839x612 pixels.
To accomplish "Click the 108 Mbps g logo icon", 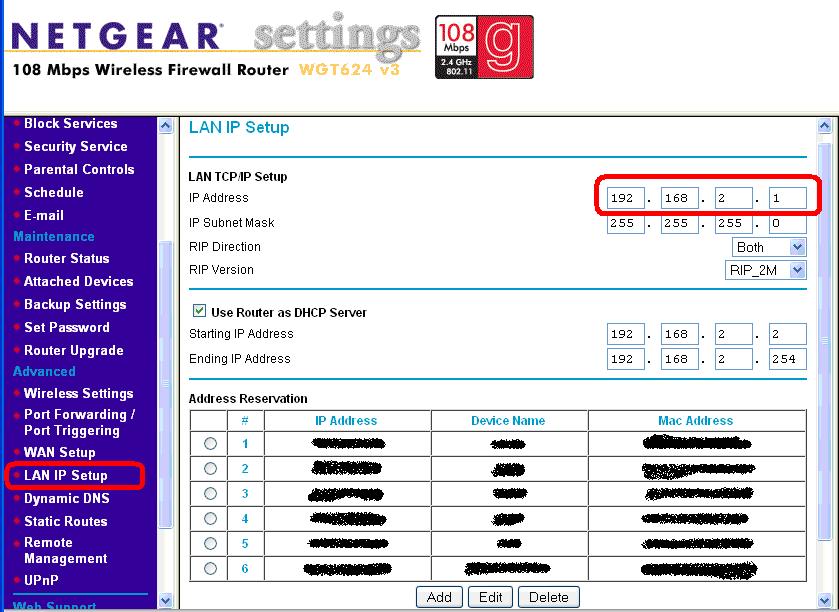I will coord(484,47).
